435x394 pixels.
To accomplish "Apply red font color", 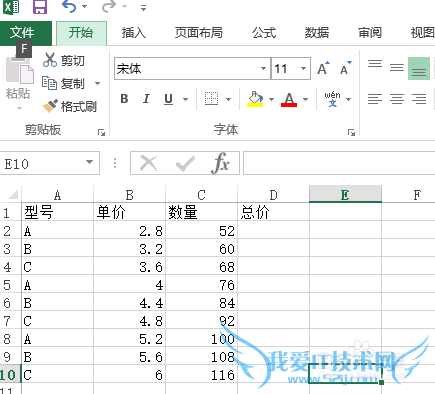I will coord(289,99).
